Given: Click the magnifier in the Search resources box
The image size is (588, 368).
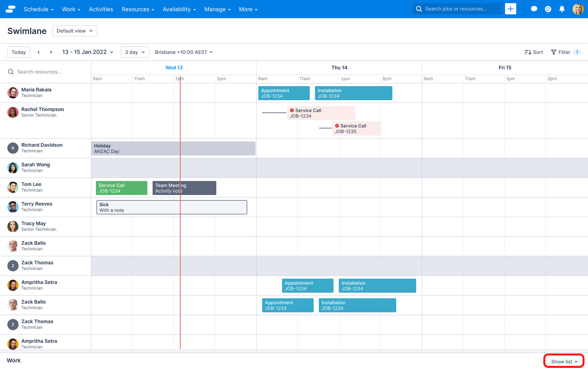Looking at the screenshot, I should pos(11,72).
